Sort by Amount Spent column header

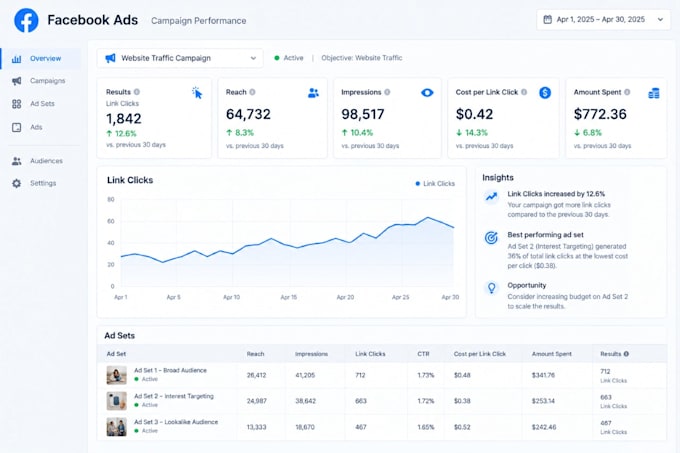[552, 354]
